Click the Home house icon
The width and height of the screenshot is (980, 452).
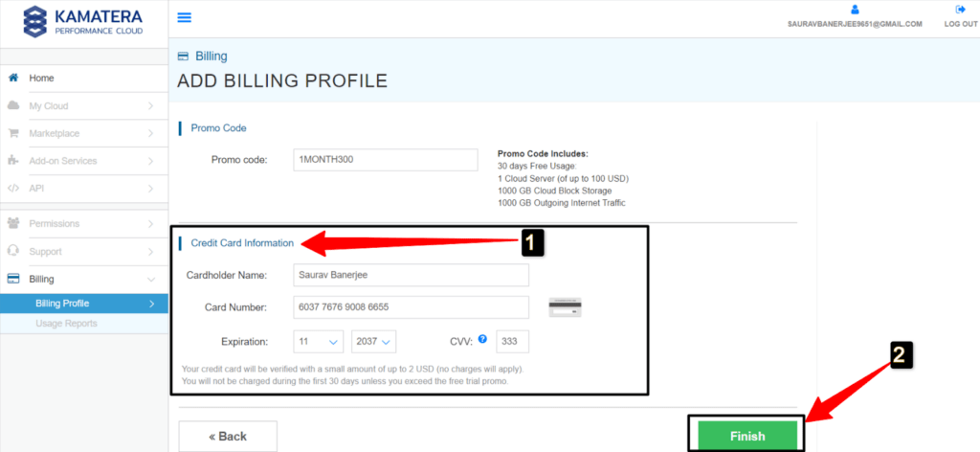point(13,79)
